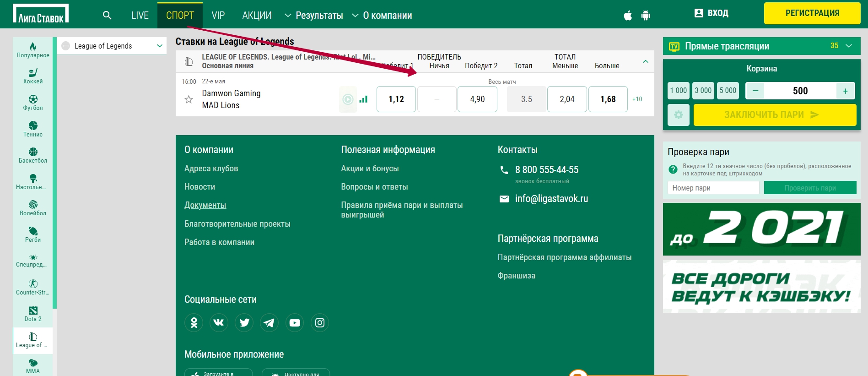The image size is (868, 376).
Task: Open Twitter social network icon
Action: [x=244, y=322]
